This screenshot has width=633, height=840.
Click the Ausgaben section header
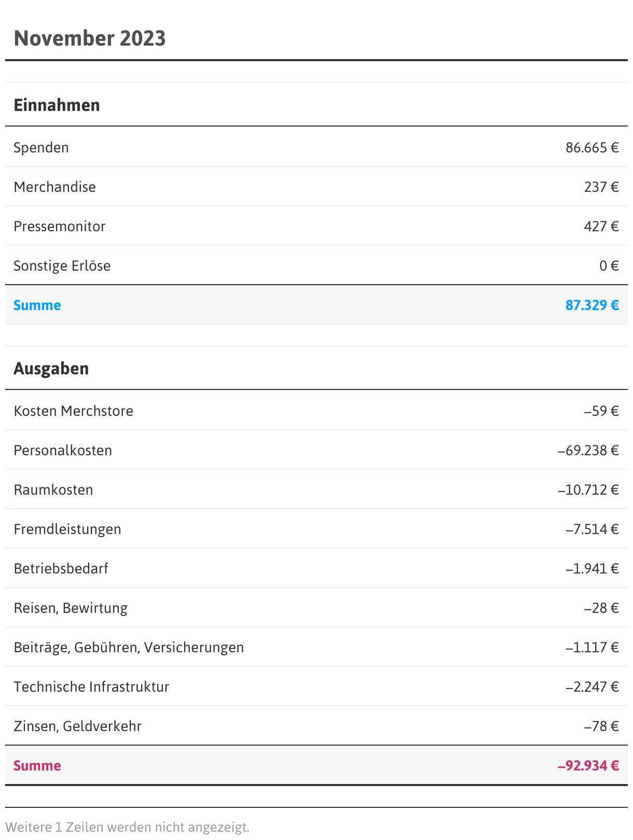51,369
